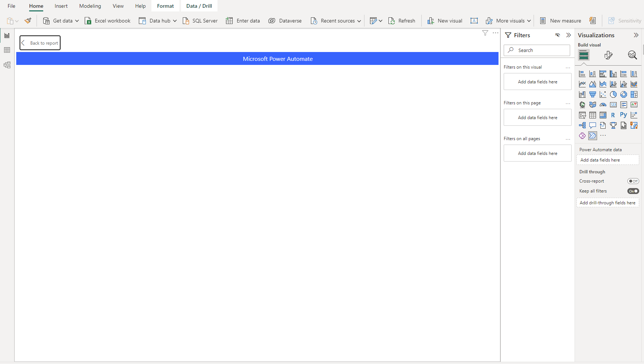Collapse the Filters pane
Image resolution: width=644 pixels, height=364 pixels.
(569, 35)
